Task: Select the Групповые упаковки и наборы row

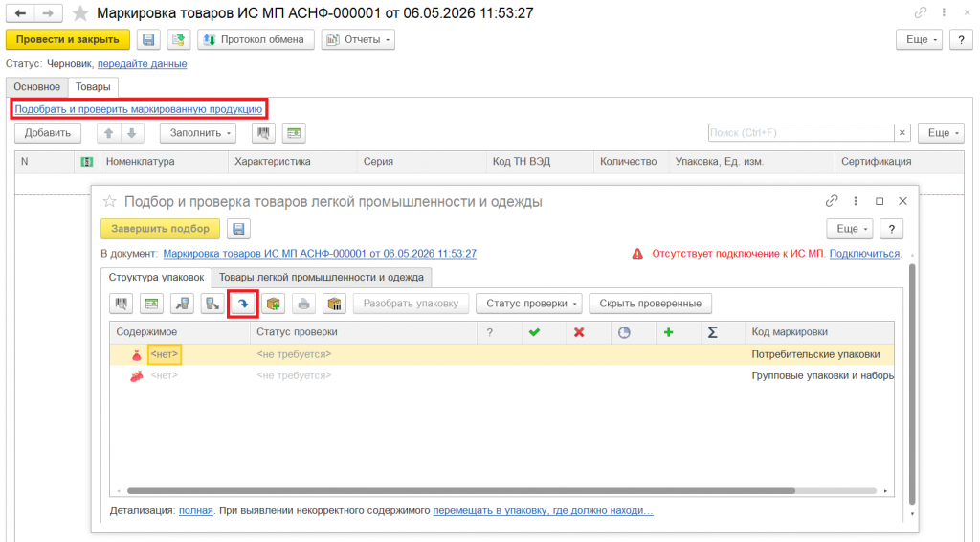Action: pos(501,375)
